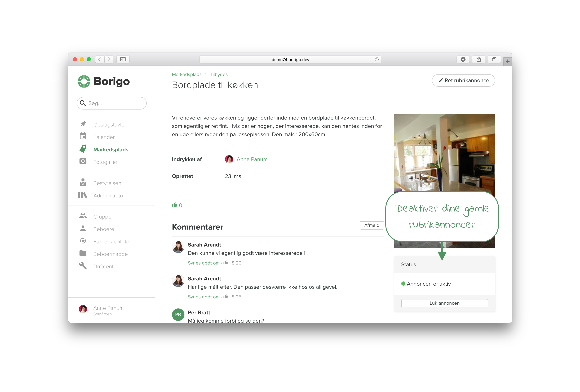Click the Beboermappe folder icon
580x392 pixels.
83,253
